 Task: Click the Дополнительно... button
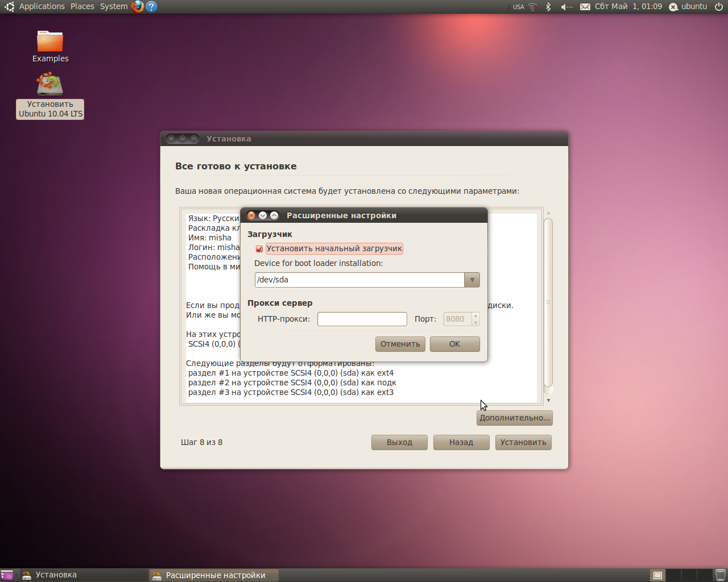[515, 418]
